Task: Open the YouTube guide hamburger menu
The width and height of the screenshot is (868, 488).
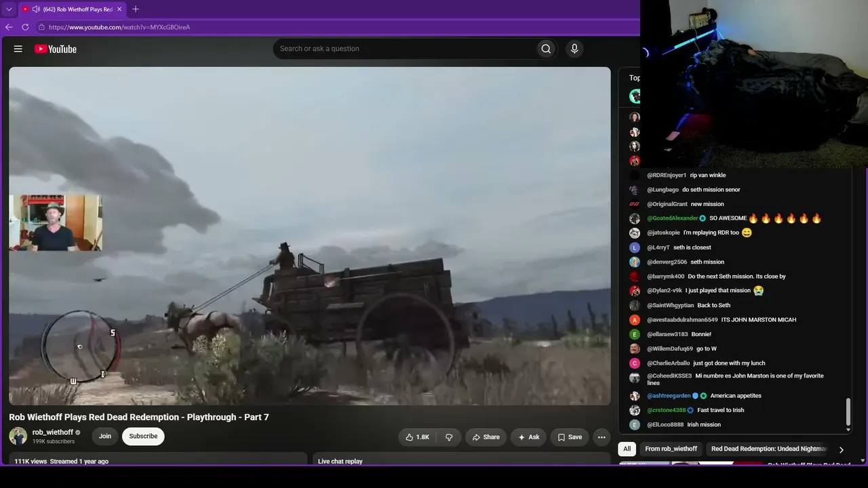Action: click(18, 49)
